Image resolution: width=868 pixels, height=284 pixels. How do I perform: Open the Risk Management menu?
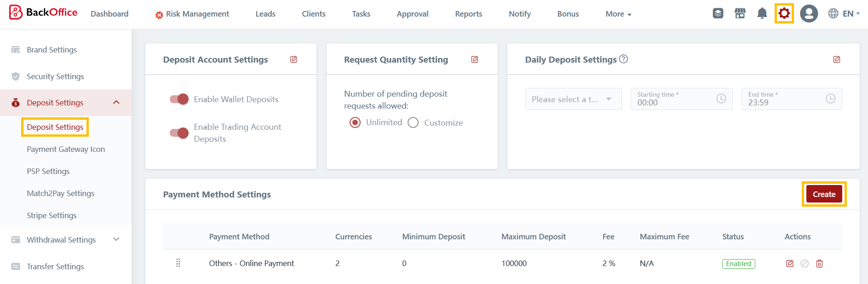[x=192, y=14]
